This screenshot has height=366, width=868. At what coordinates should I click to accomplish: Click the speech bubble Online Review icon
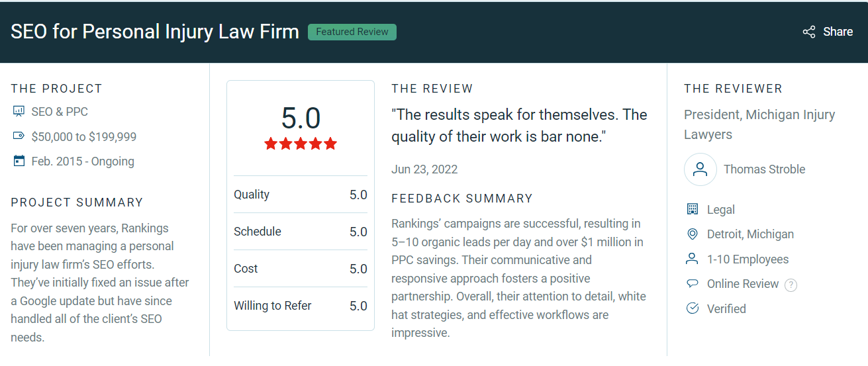693,283
